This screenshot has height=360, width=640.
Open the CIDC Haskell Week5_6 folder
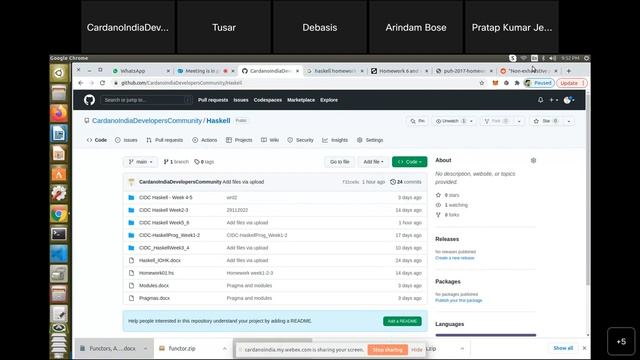click(164, 223)
